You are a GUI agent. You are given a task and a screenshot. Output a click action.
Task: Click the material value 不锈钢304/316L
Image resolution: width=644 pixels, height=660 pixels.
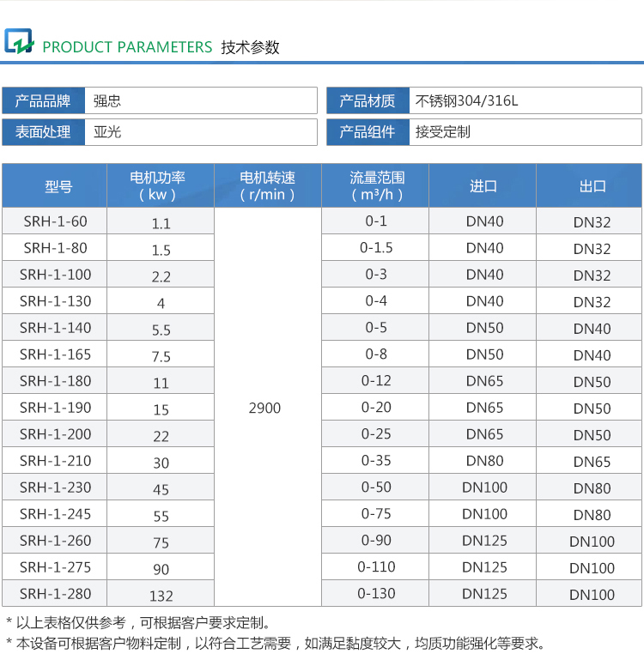click(466, 101)
